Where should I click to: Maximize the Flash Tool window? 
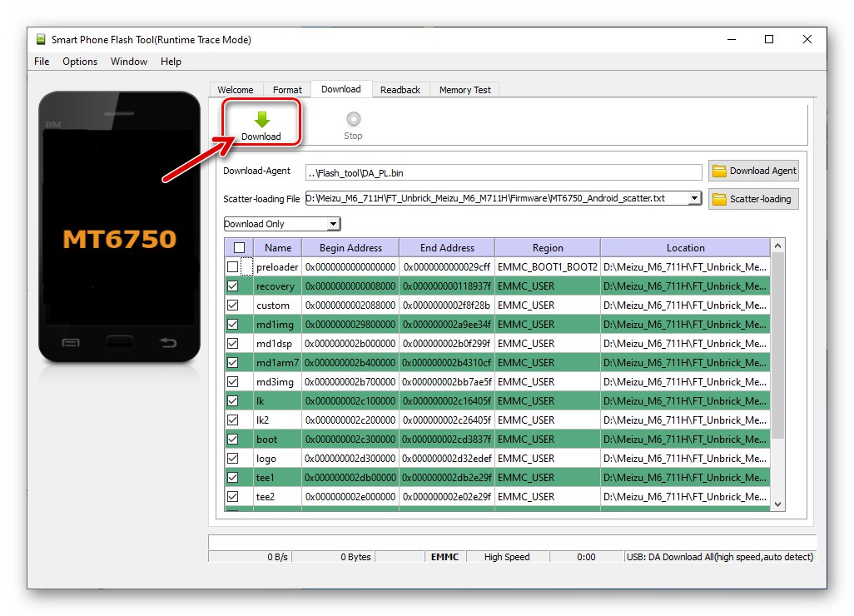(x=769, y=39)
